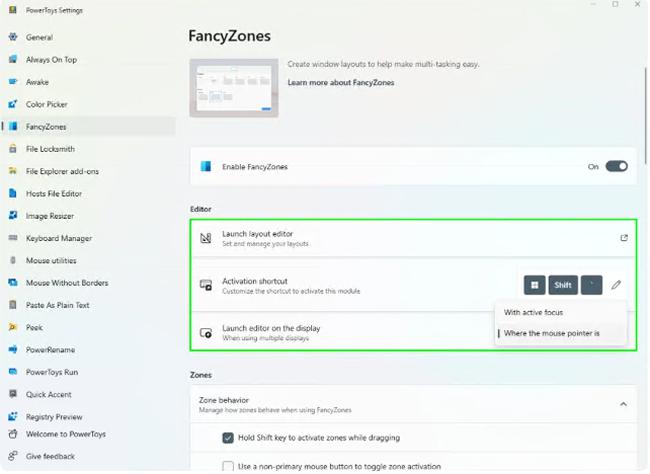Screen dimensions: 650x474
Task: Turn off the Enable FancyZones switch
Action: [x=616, y=167]
